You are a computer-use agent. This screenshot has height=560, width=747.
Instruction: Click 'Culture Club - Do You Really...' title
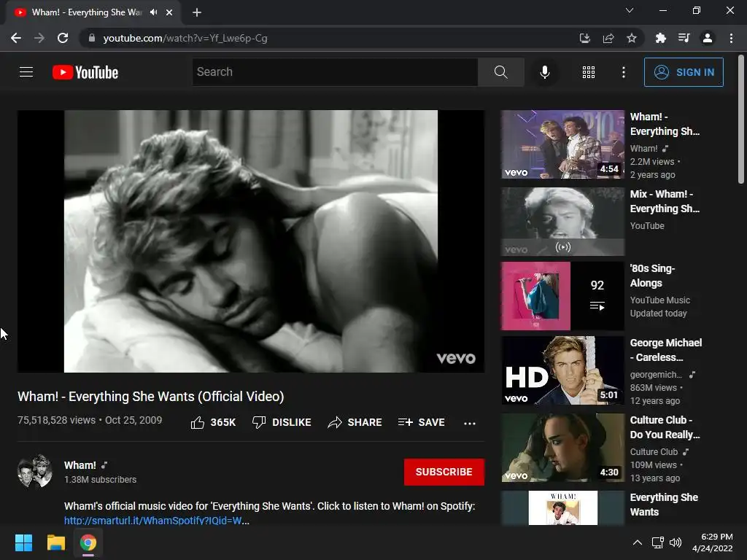(665, 427)
